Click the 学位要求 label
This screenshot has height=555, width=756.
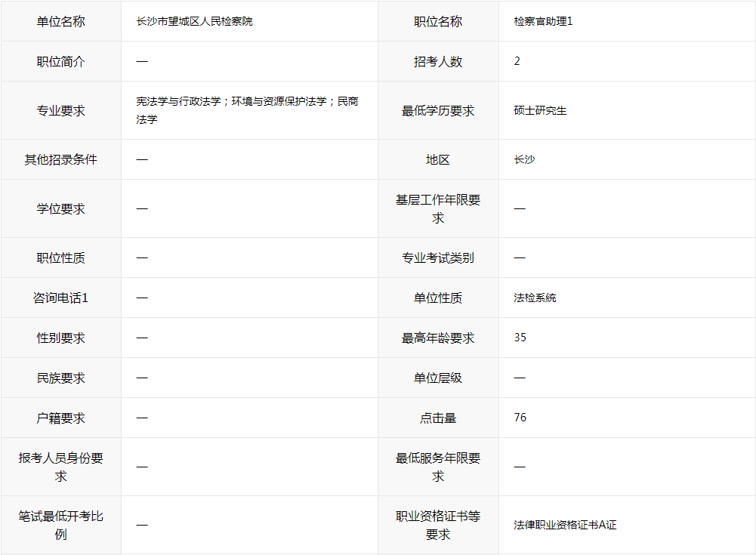pos(60,209)
